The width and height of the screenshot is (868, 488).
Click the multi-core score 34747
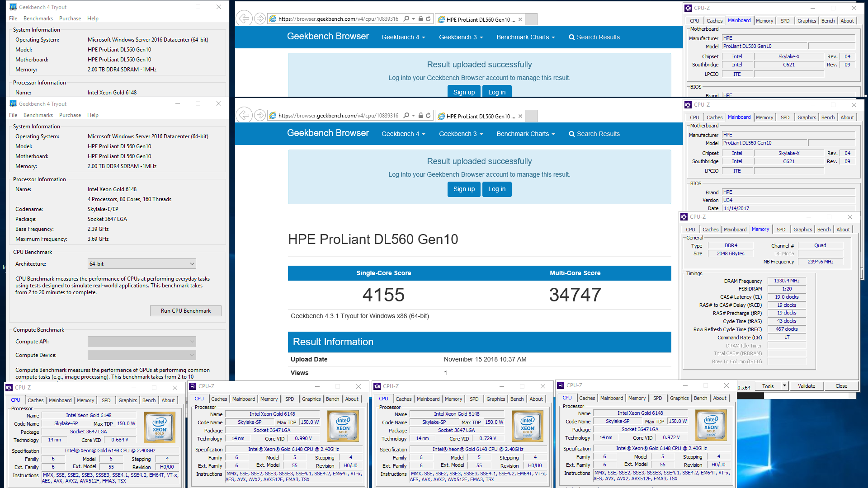[575, 295]
